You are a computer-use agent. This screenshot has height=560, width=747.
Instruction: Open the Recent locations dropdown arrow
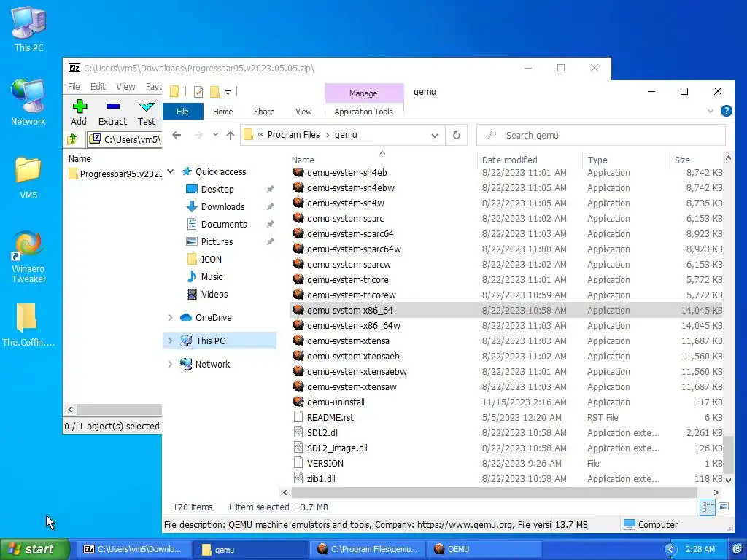coord(215,135)
